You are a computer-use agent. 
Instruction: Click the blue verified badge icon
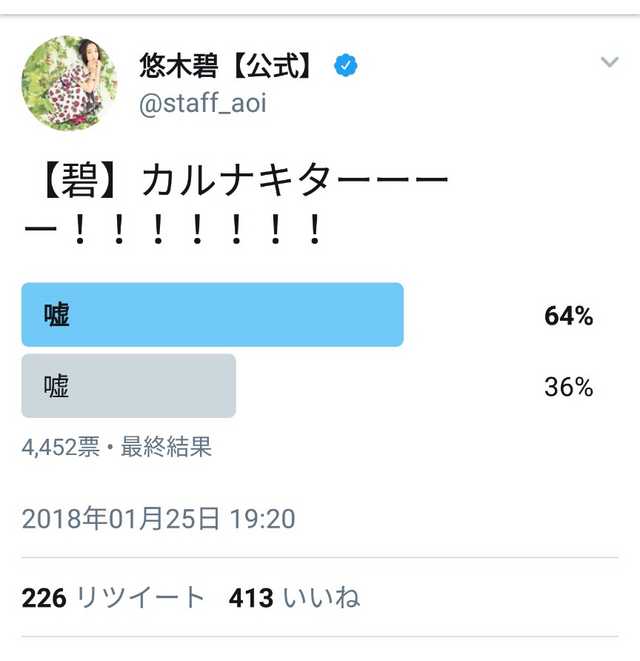(x=346, y=67)
